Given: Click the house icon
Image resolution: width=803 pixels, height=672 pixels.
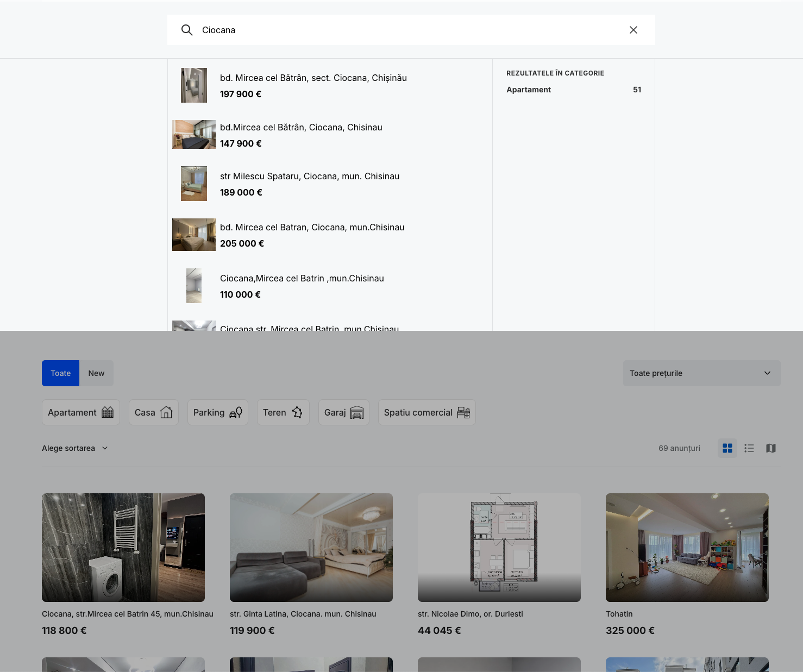Looking at the screenshot, I should [166, 412].
